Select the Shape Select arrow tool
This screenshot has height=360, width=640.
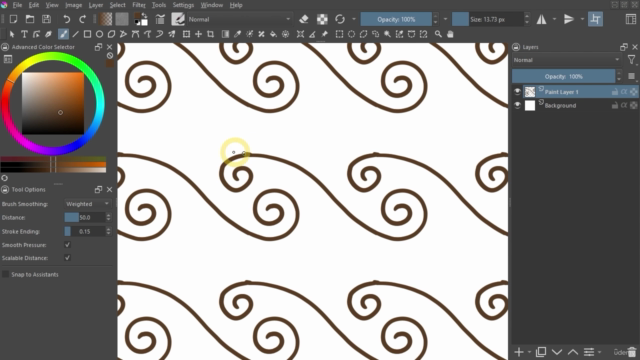(x=12, y=34)
